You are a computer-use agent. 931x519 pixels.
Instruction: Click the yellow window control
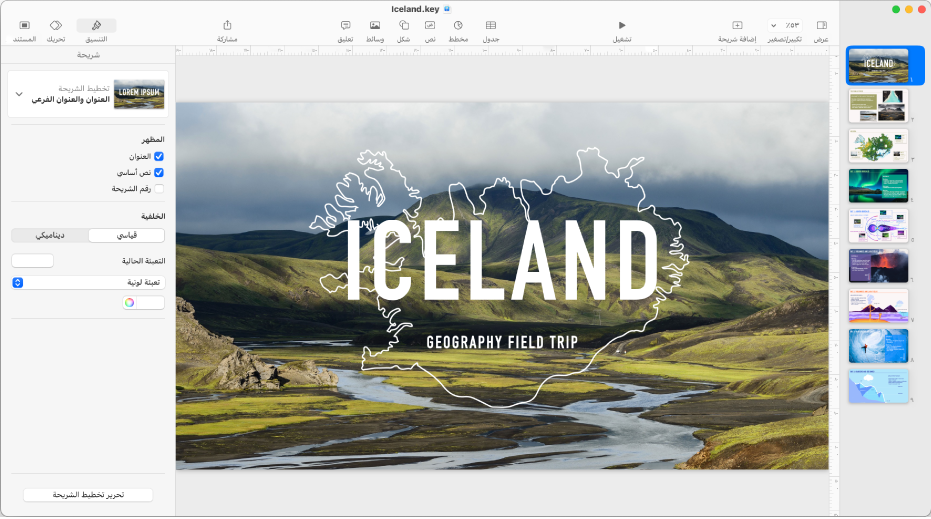pyautogui.click(x=908, y=10)
